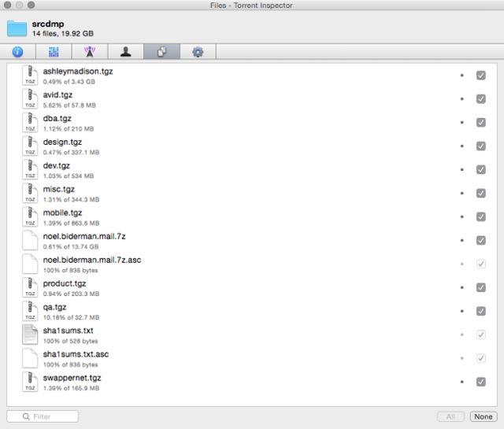Select the swappernet.tgz file name
Viewport: 504px width, 429px height.
[x=72, y=378]
